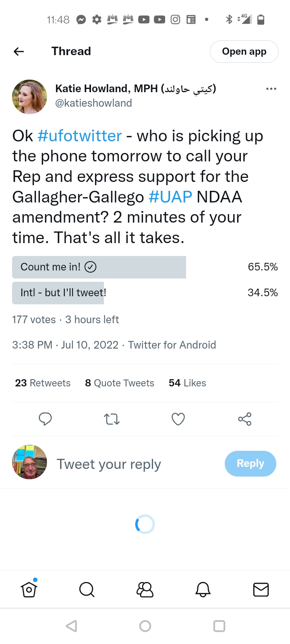
Task: Tap the #UAP hashtag link
Action: 170,197
